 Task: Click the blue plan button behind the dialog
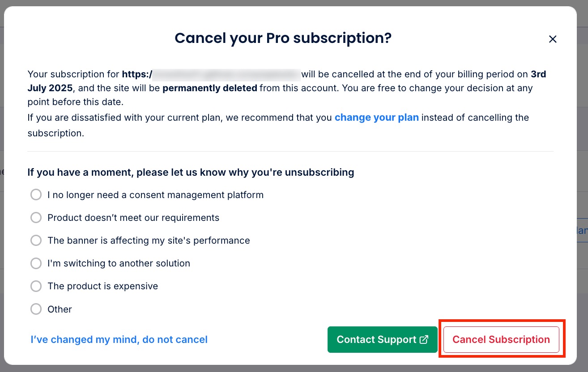point(582,230)
